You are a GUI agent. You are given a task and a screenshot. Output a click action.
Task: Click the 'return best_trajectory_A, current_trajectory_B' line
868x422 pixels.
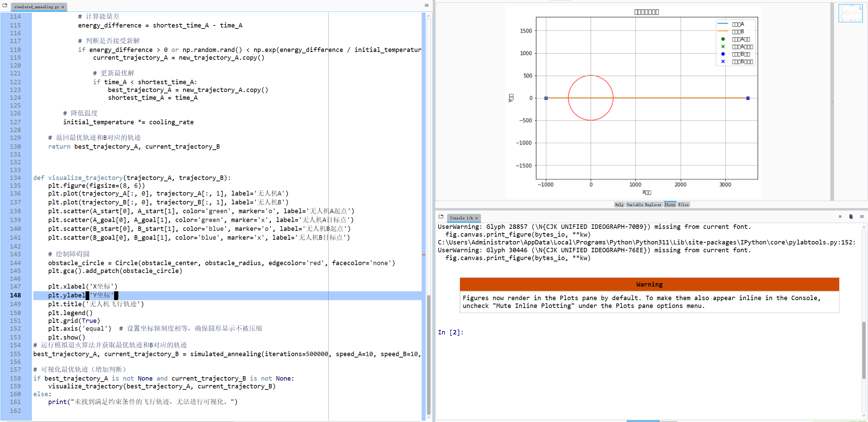(134, 147)
